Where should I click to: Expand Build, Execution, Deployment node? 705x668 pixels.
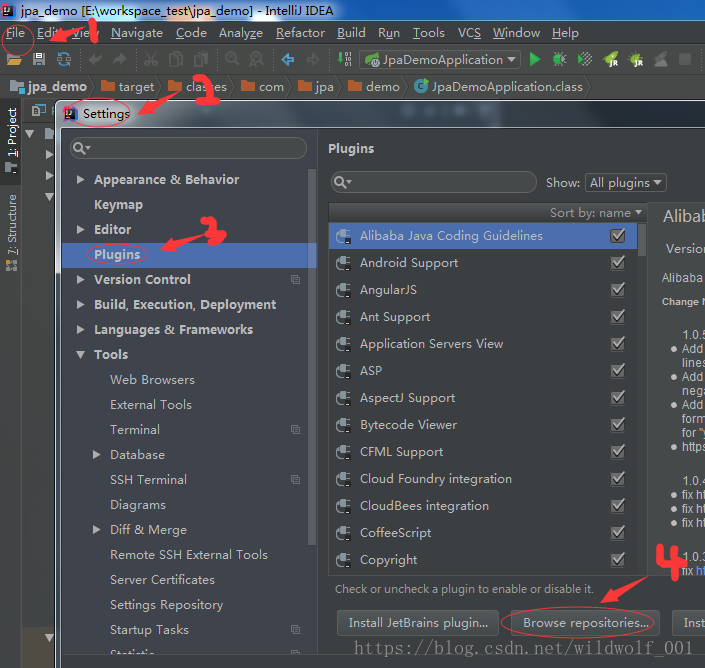coord(80,304)
